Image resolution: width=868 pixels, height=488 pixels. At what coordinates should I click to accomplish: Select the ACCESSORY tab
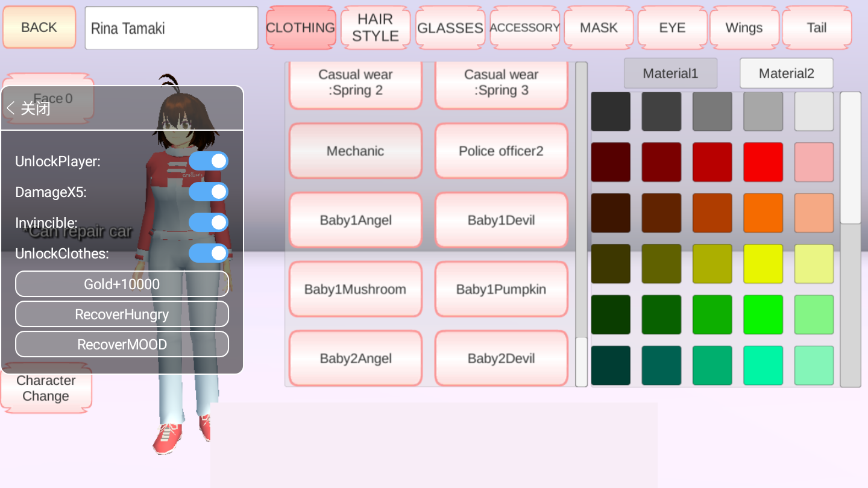pyautogui.click(x=525, y=28)
